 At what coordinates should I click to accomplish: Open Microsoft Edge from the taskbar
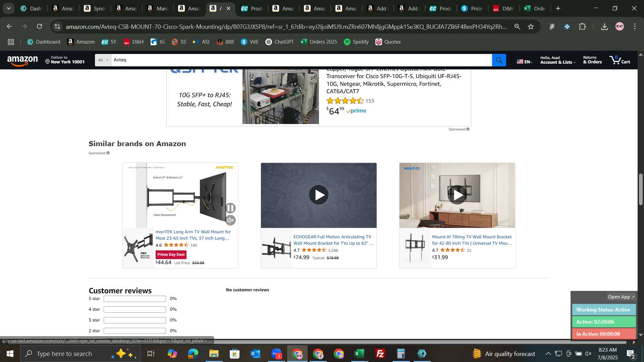pos(193,354)
